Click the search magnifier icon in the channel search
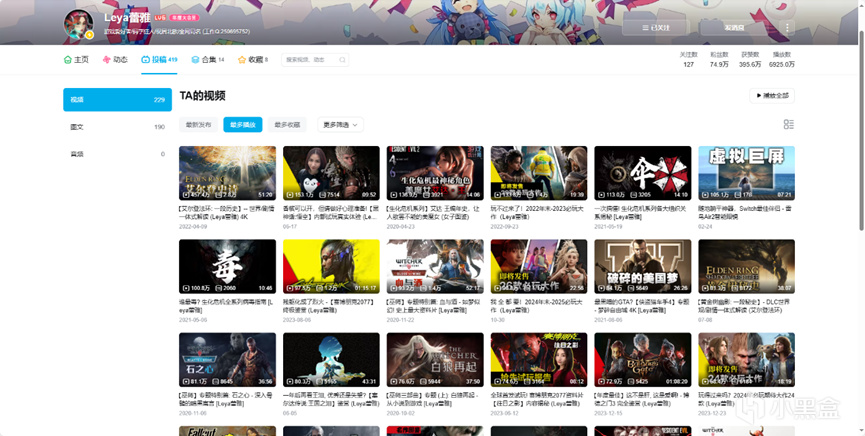Viewport: 865px width, 436px height. tap(342, 60)
